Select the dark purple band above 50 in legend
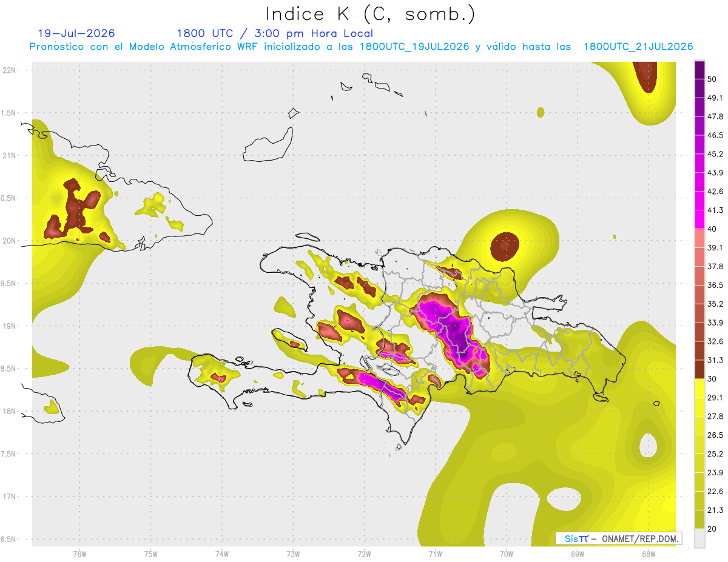This screenshot has height=562, width=728. coord(699,70)
